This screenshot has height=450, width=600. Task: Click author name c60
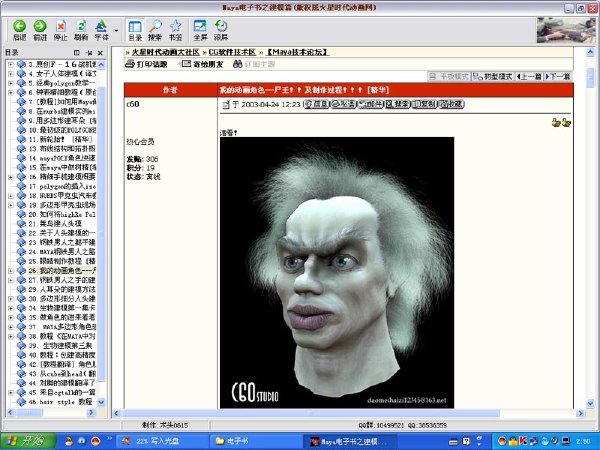tap(133, 104)
